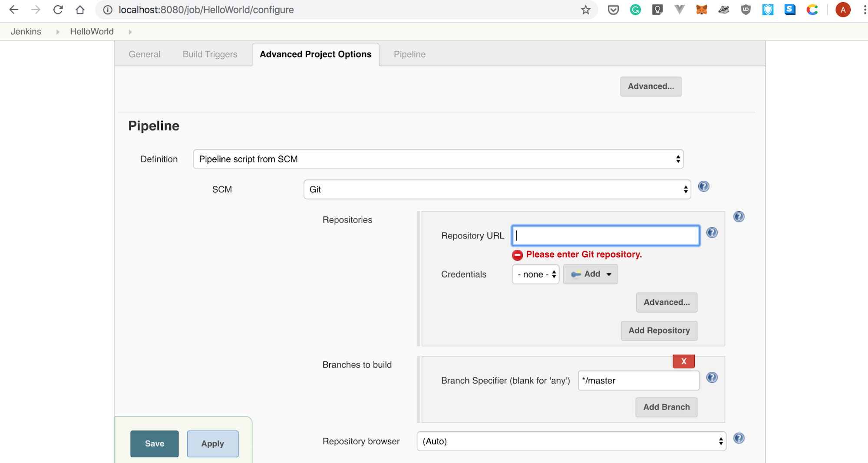This screenshot has width=868, height=463.
Task: Go to HelloWorld breadcrumb link
Action: (92, 32)
